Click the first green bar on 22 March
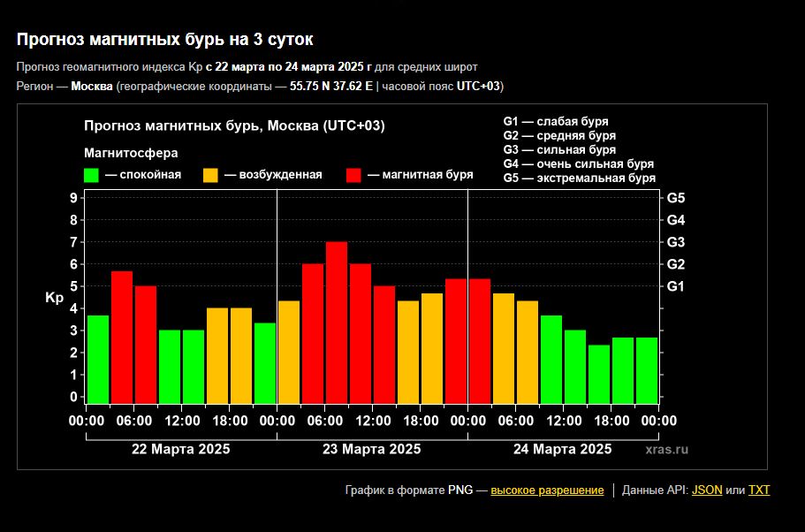 coord(98,358)
